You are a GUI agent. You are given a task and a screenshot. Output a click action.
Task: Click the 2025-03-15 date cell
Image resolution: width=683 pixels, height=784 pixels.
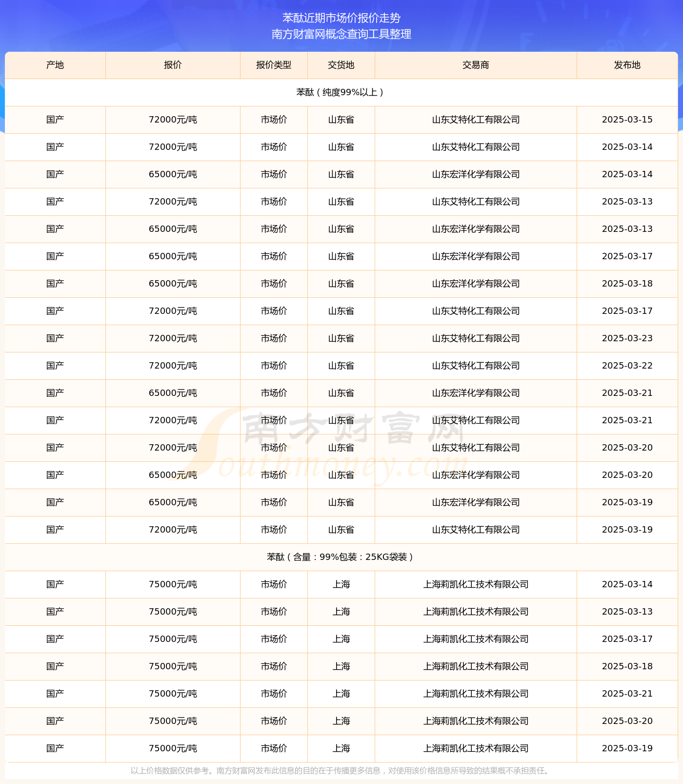[x=627, y=120]
